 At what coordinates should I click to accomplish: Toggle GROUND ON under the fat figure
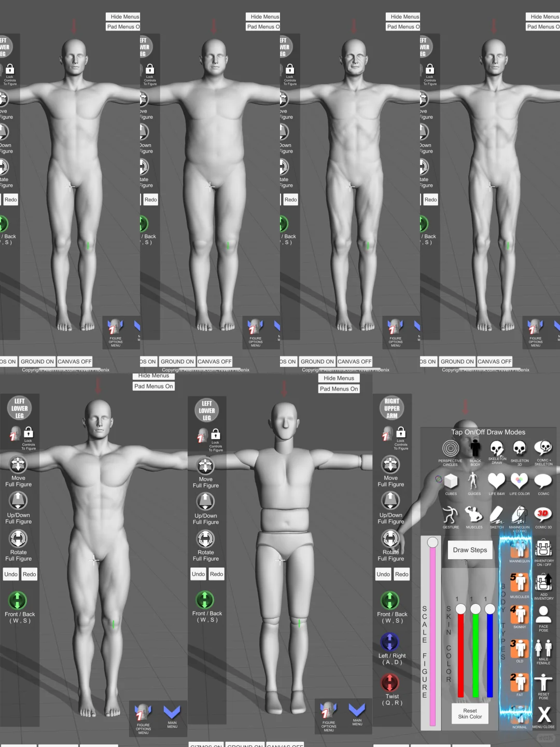(x=177, y=362)
